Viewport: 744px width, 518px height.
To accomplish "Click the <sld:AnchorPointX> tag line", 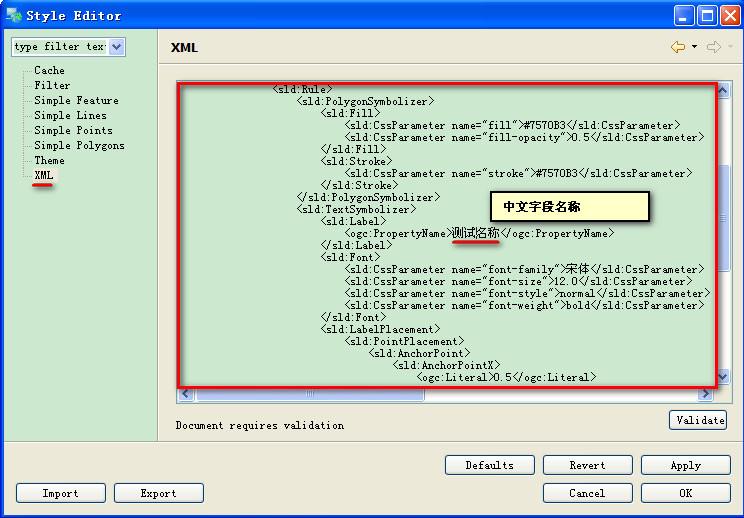I will [x=446, y=365].
